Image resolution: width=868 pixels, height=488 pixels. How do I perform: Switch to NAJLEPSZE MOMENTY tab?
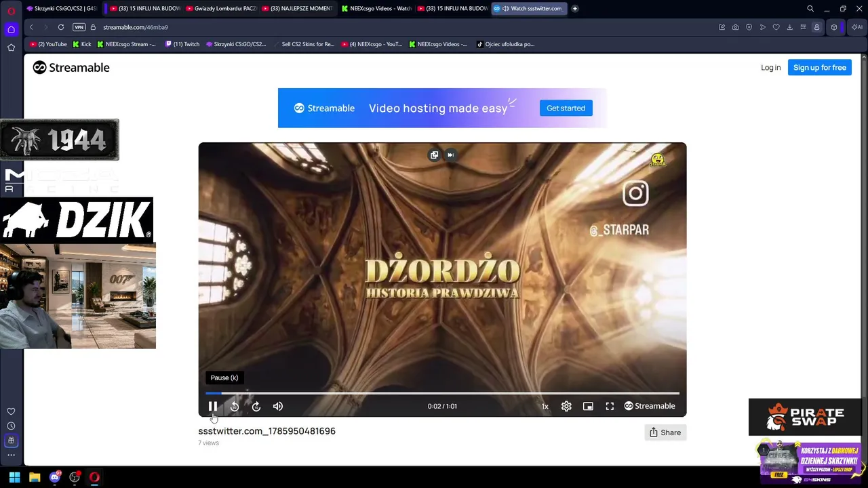point(298,9)
